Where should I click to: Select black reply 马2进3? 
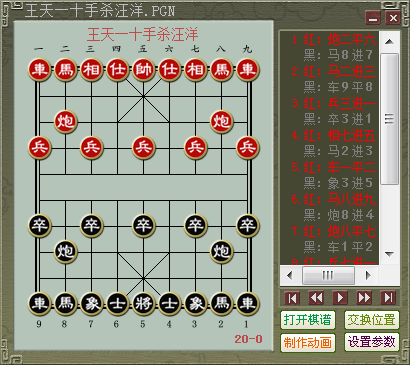(x=338, y=151)
